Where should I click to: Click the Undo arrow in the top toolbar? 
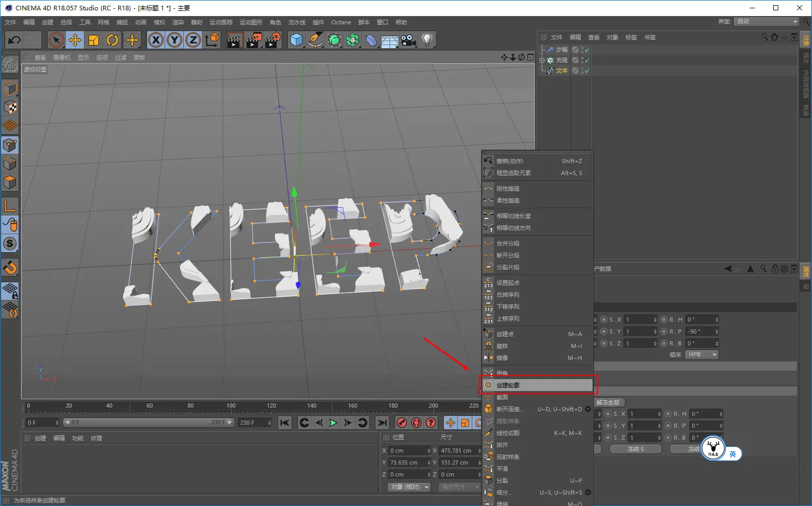[15, 40]
